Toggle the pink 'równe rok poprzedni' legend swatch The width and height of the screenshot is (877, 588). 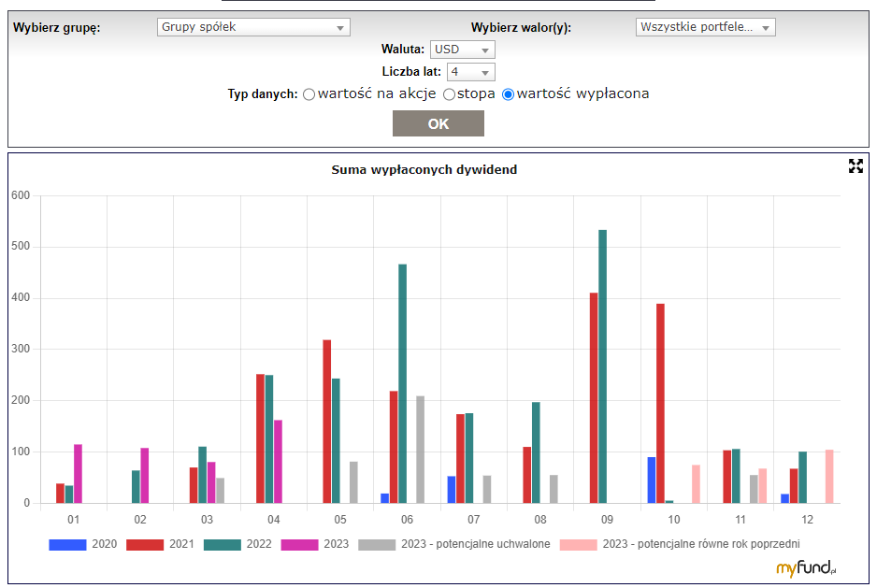pyautogui.click(x=579, y=544)
